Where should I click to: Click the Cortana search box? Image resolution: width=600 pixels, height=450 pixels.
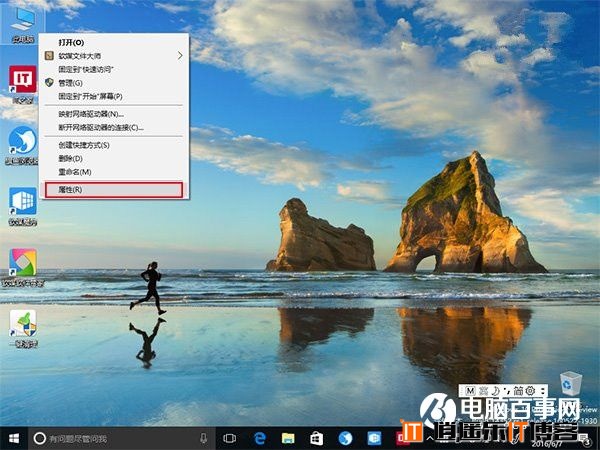121,438
